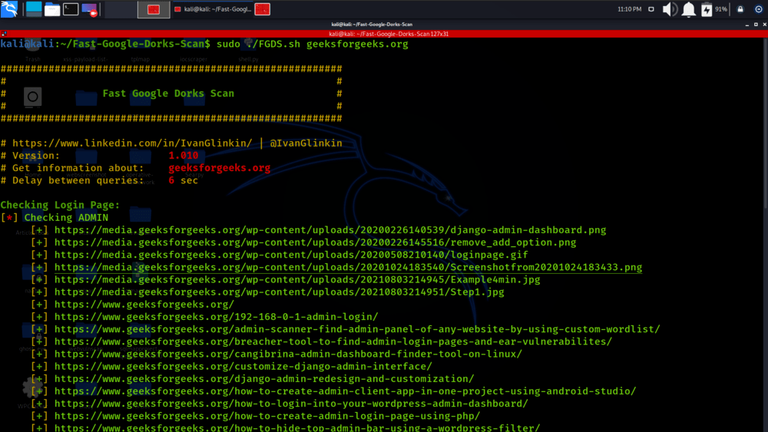768x432 pixels.
Task: Open the 192-168-0-1-admin-login URL
Action: click(216, 317)
